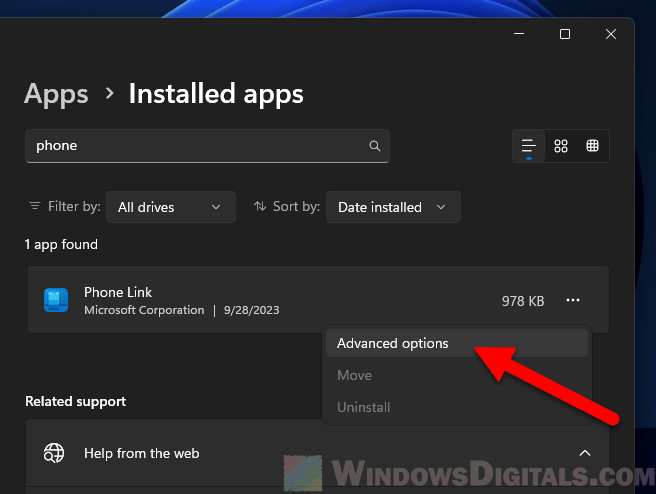Choose Uninstall in the context menu

tap(457, 407)
